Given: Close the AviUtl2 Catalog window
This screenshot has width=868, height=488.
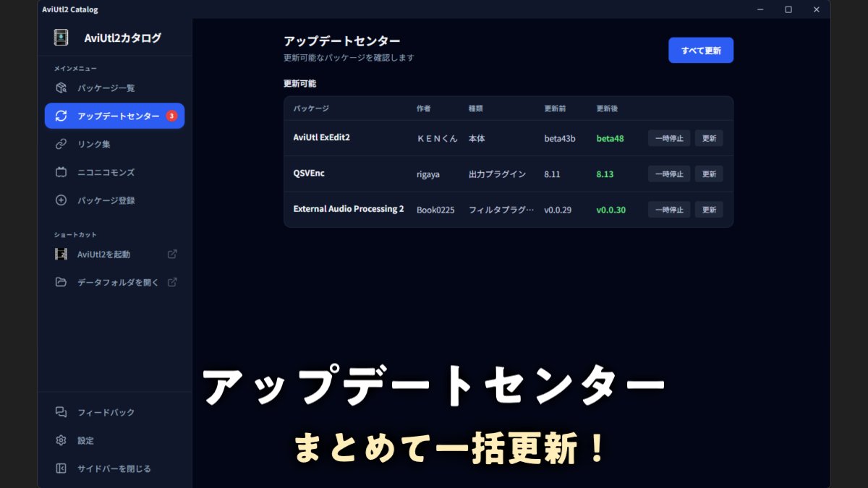Looking at the screenshot, I should pyautogui.click(x=817, y=9).
